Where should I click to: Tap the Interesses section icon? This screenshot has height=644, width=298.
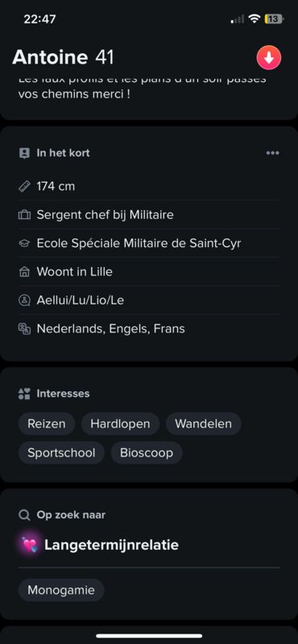click(x=24, y=394)
